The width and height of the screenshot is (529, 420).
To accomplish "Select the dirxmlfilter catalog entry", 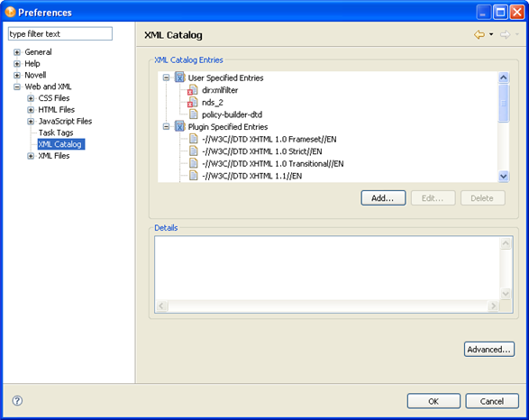I will (x=220, y=90).
